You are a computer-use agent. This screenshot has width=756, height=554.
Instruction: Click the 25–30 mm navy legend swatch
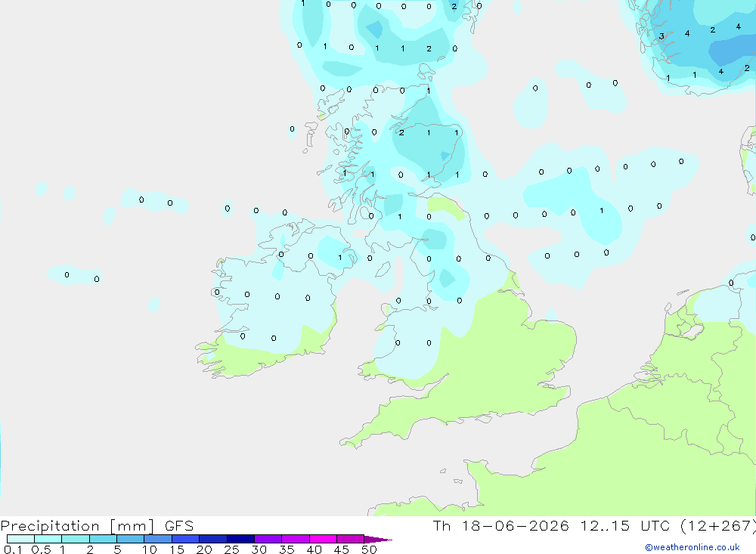coord(240,539)
